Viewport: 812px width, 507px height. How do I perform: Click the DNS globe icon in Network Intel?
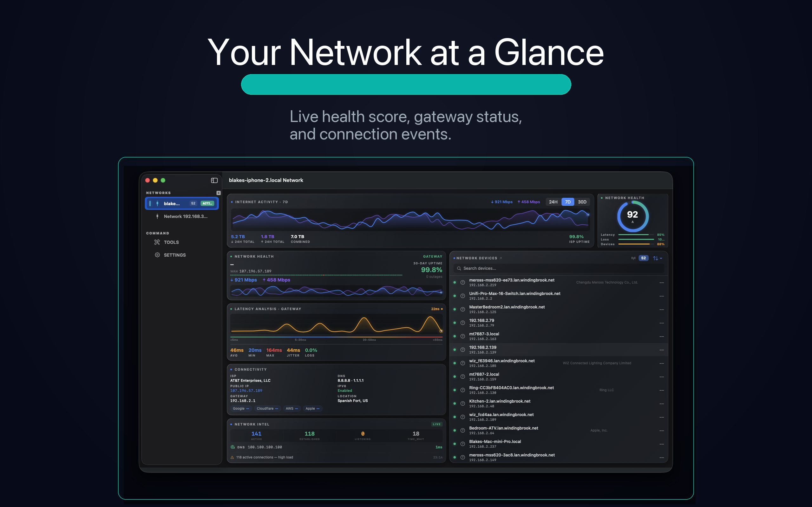pyautogui.click(x=232, y=447)
